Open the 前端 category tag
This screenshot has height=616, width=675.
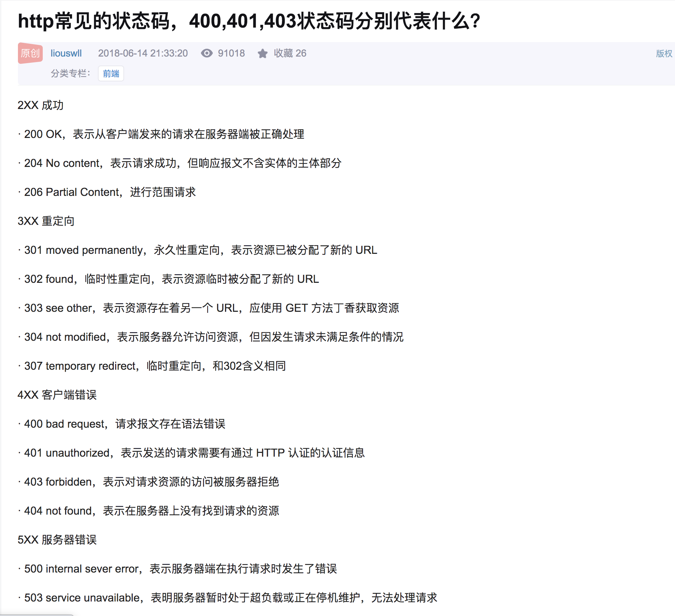coord(111,73)
